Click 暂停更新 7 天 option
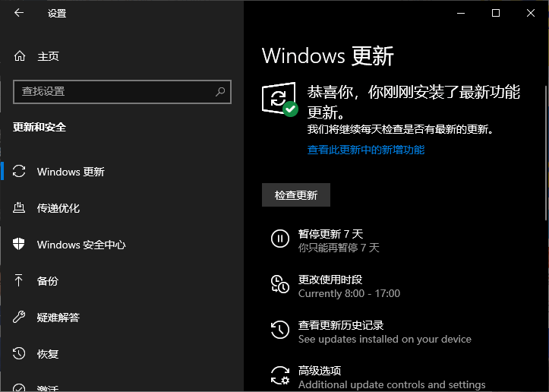 pyautogui.click(x=330, y=234)
